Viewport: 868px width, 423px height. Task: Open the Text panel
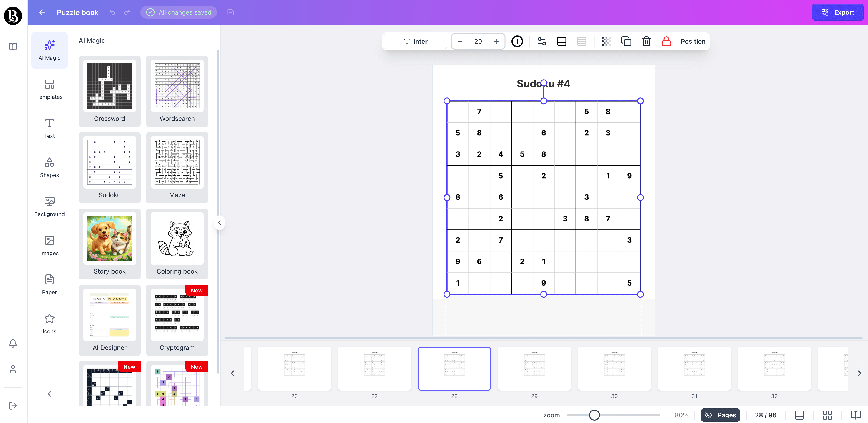49,128
